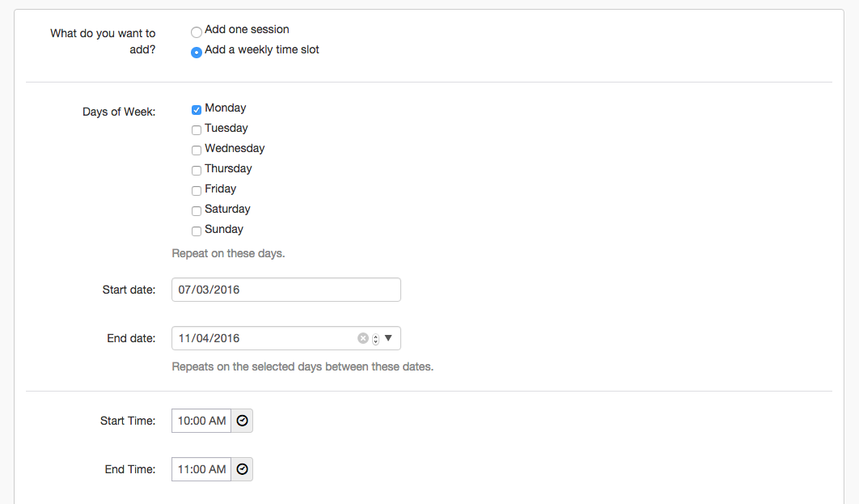Screen dimensions: 859x504
Task: Click the Start date input field
Action: coord(286,290)
